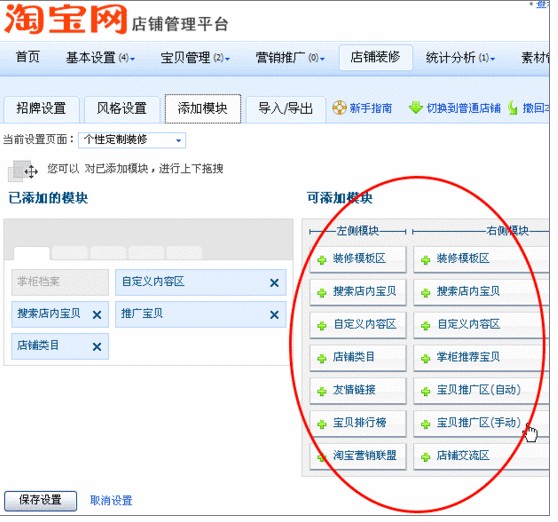Viewport: 558px width, 522px height.
Task: Click the 淘宝网 logo
Action: click(65, 19)
